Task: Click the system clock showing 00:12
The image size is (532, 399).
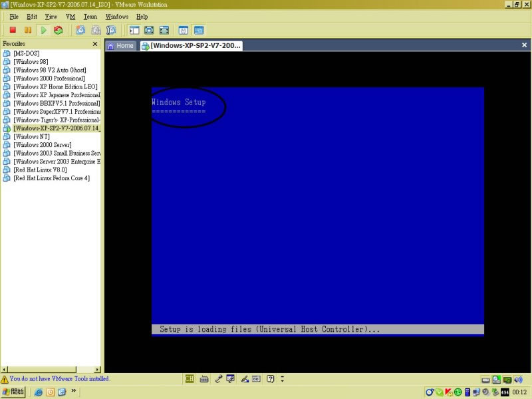Action: (519, 392)
